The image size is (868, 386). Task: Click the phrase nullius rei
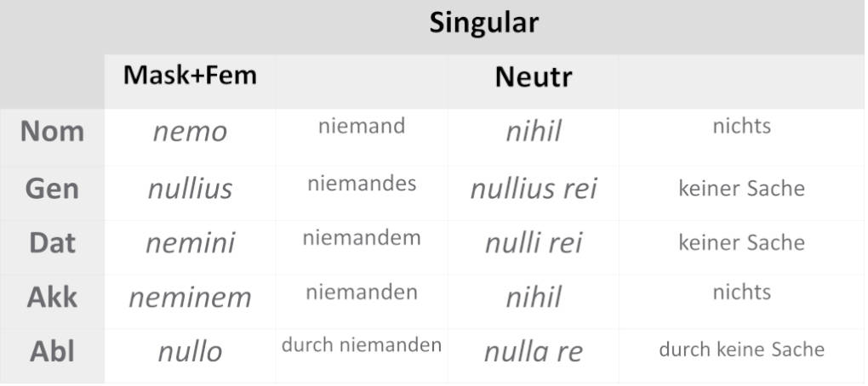534,189
